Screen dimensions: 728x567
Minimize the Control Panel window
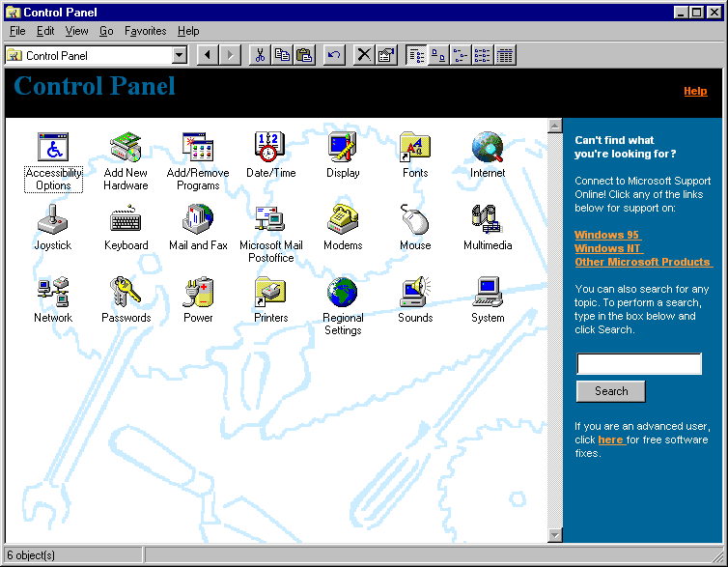(x=681, y=13)
